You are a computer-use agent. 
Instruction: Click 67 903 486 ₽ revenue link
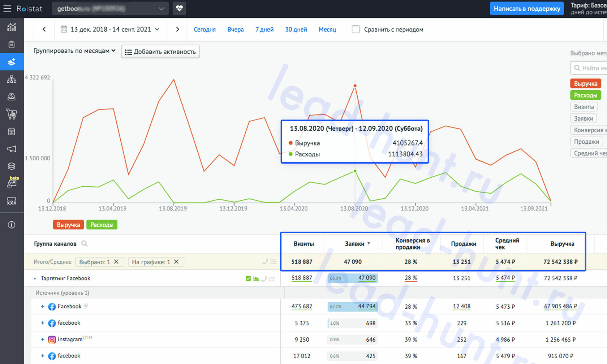coord(560,306)
